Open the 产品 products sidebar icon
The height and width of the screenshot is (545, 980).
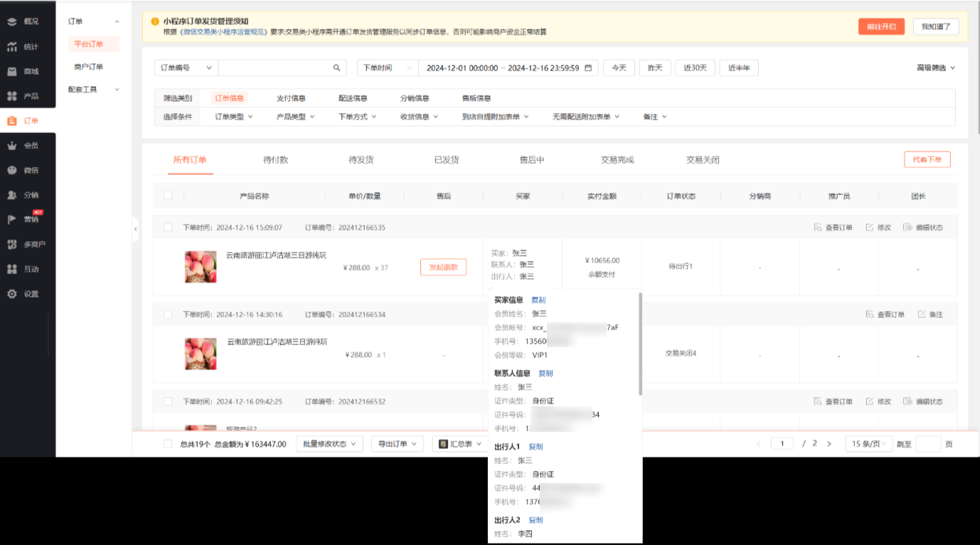point(12,96)
